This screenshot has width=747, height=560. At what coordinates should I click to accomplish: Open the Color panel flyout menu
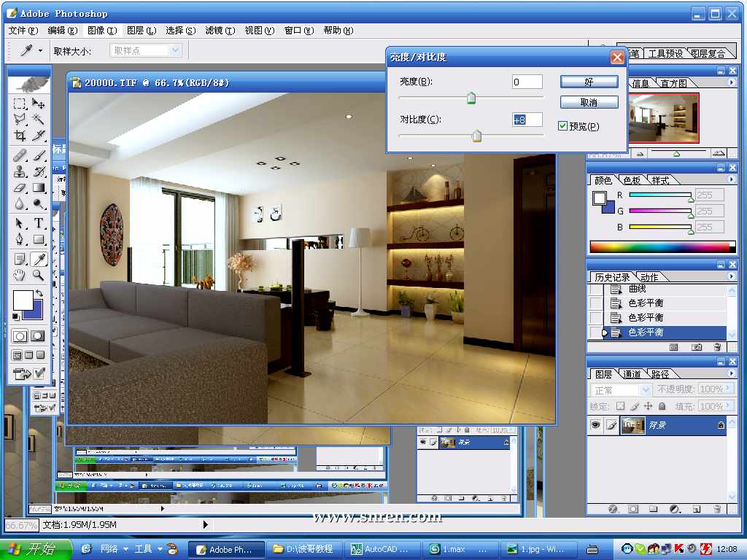[731, 179]
